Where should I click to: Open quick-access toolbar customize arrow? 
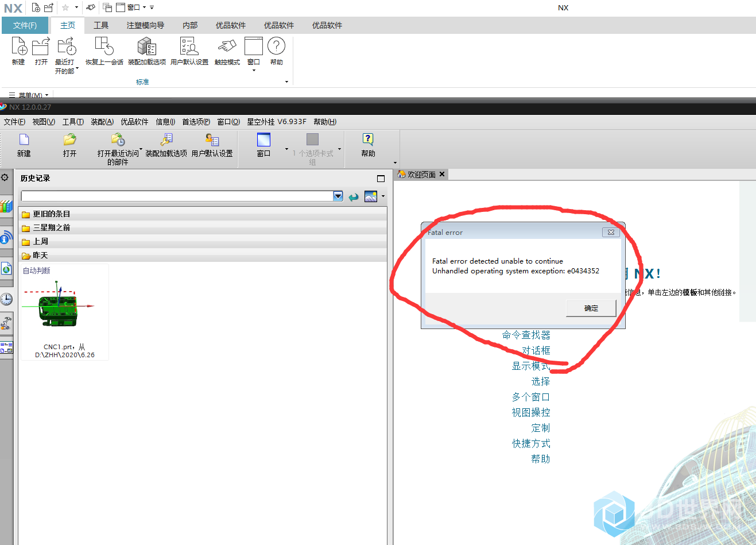[x=152, y=7]
